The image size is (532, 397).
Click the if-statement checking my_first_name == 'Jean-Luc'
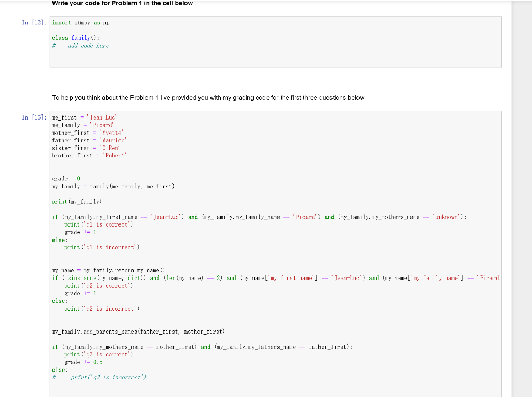pos(259,217)
